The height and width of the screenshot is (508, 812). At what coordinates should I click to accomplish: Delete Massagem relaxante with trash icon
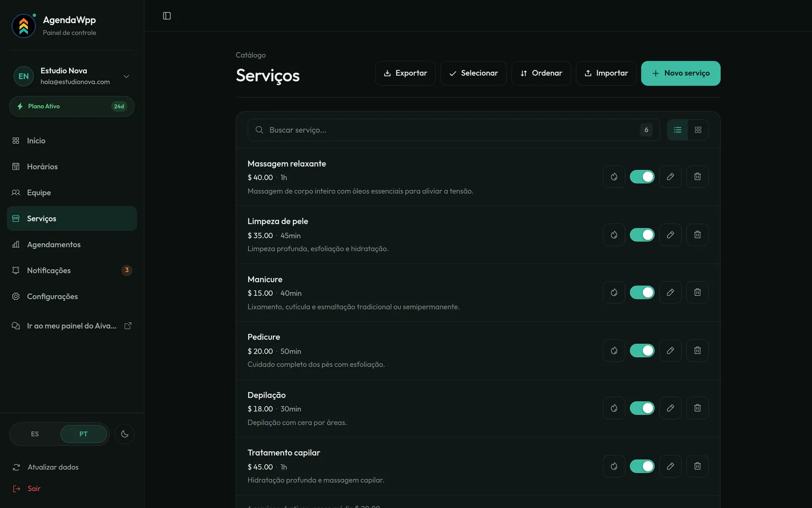(697, 177)
